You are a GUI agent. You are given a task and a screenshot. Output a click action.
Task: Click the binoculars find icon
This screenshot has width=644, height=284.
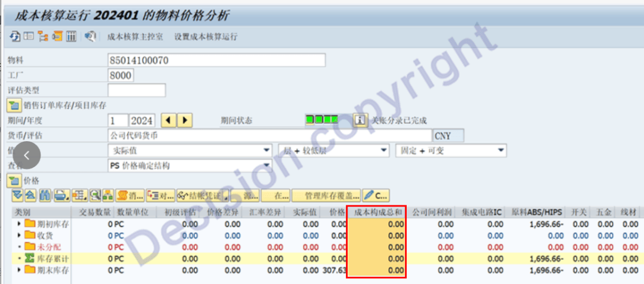tap(44, 195)
